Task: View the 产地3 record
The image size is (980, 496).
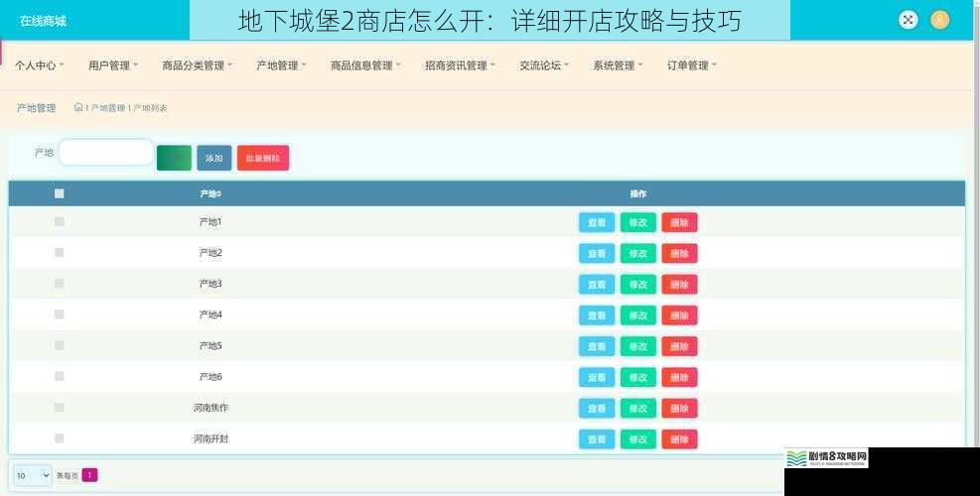Action: (x=597, y=285)
